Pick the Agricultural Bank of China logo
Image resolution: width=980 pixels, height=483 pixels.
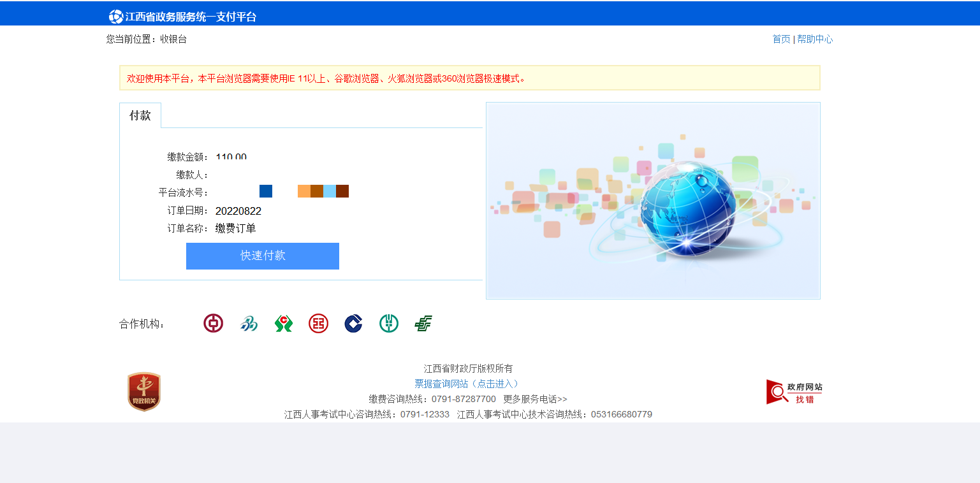tap(388, 324)
